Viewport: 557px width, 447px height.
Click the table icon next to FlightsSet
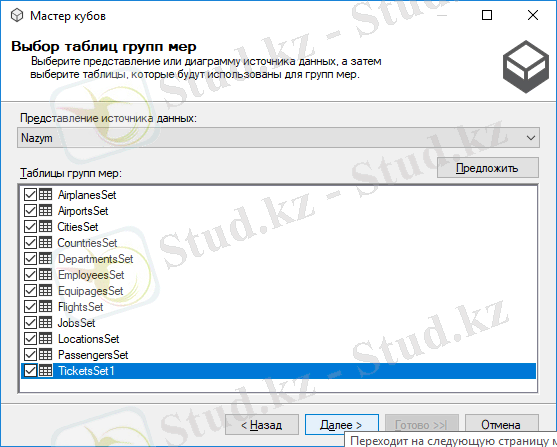click(45, 306)
